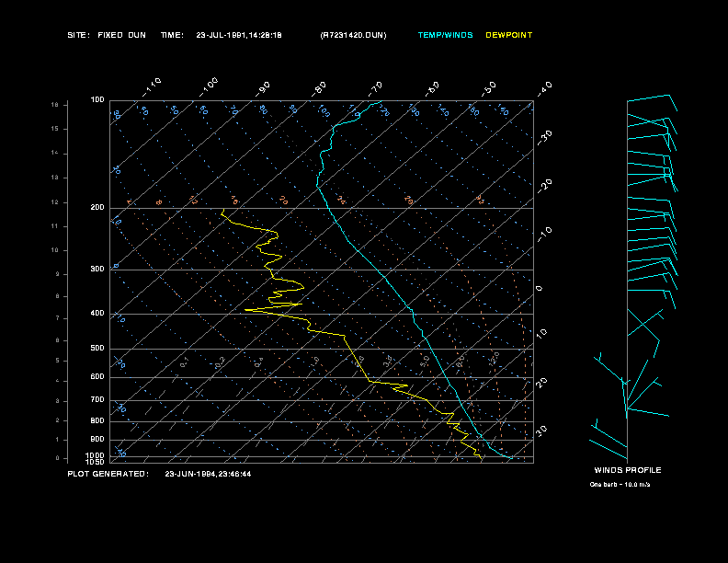The width and height of the screenshot is (728, 563).
Task: Click the -30 temperature label right of chart
Action: pyautogui.click(x=544, y=138)
